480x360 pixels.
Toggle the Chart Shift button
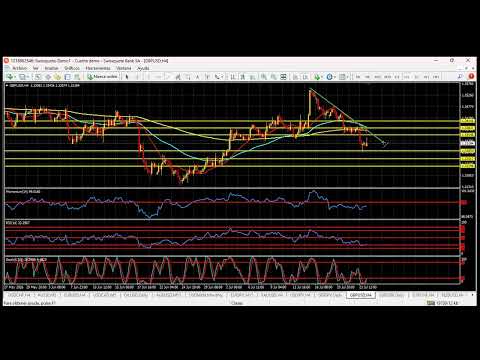tap(305, 77)
